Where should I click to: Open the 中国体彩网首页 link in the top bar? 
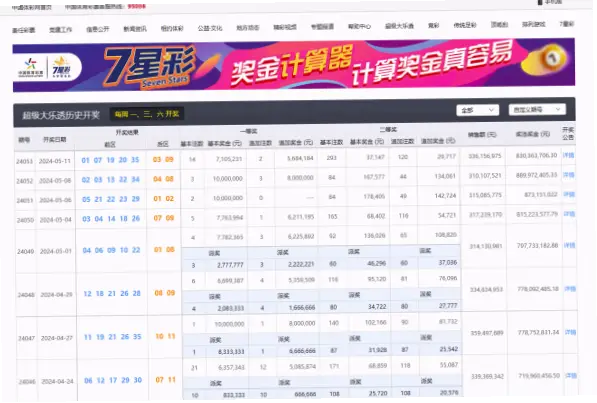[32, 7]
